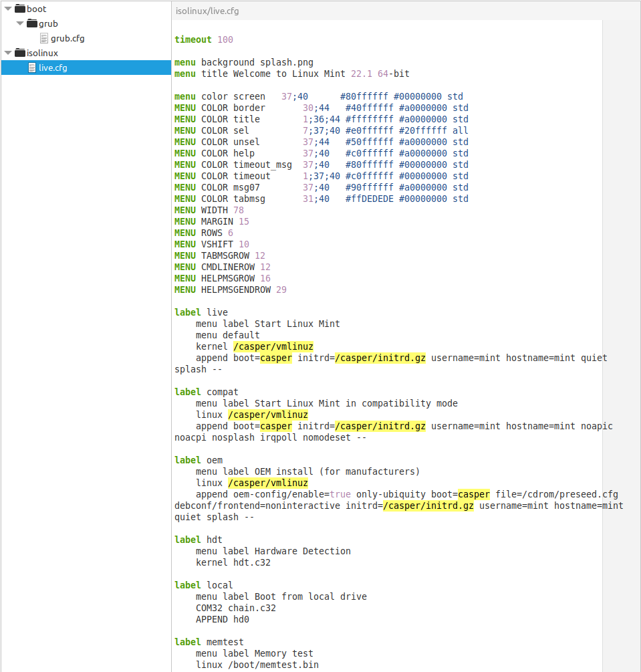
Task: Click the 'MENU MARGIN 15' line
Action: click(212, 221)
